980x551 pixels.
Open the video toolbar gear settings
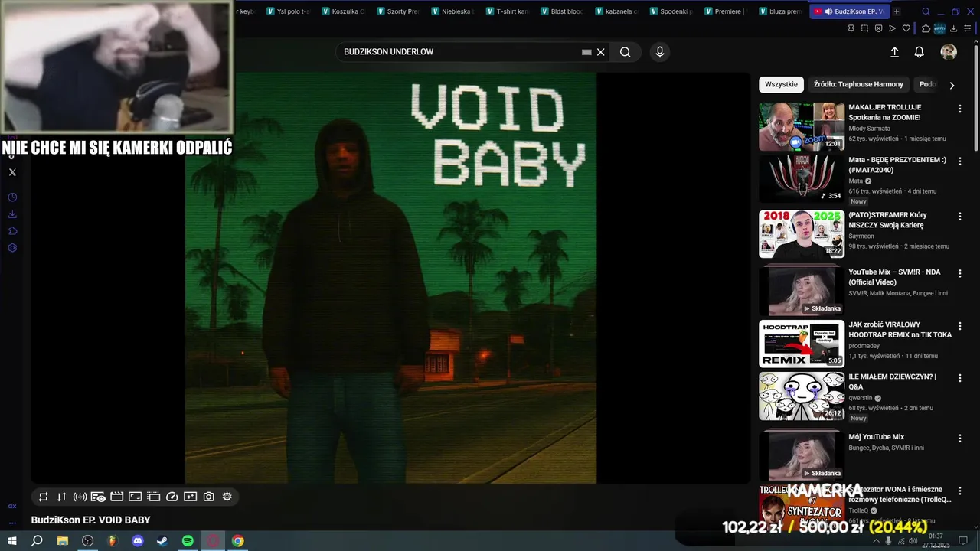pos(227,497)
